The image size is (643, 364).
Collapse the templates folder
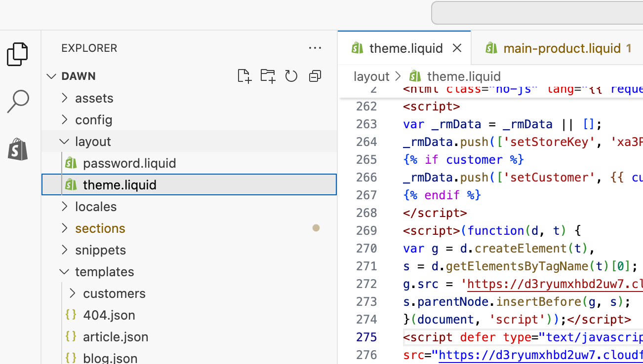coord(64,271)
